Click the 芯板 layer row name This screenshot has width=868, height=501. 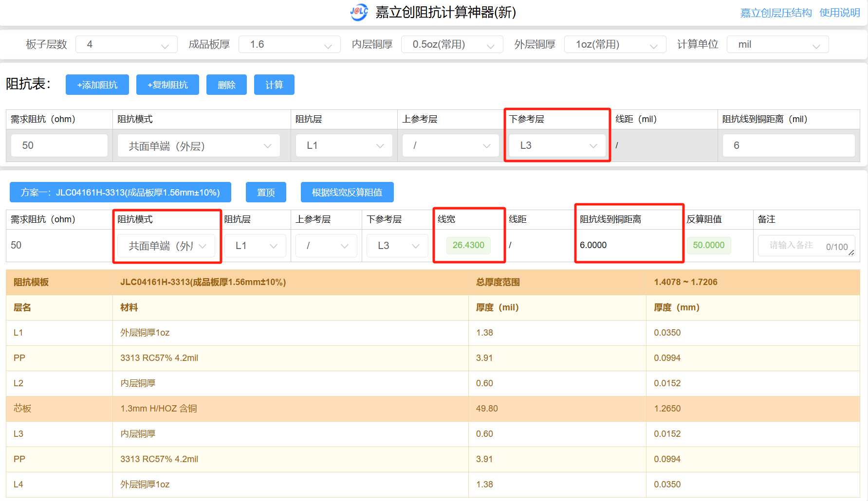22,409
